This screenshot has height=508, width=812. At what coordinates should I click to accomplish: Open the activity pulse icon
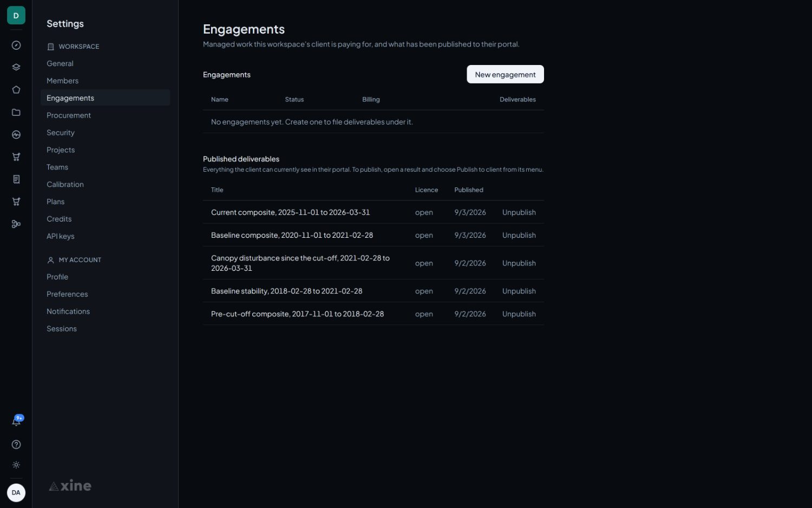pyautogui.click(x=16, y=135)
